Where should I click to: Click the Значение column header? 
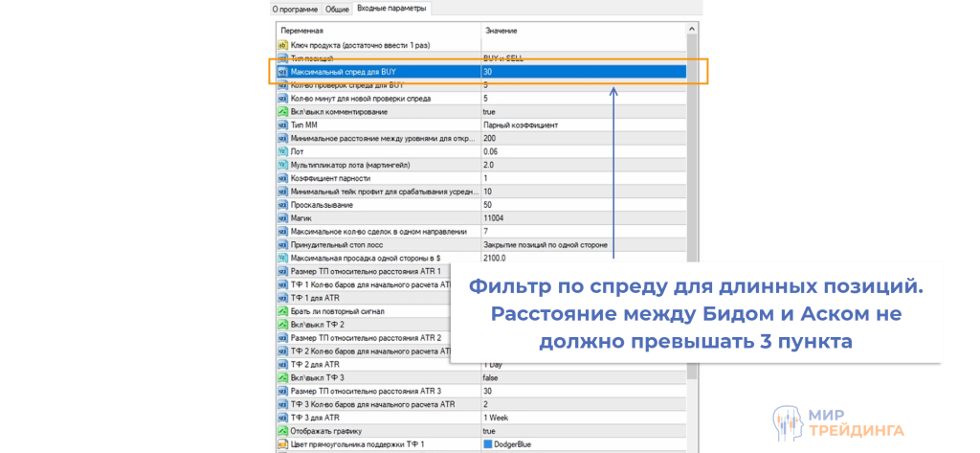pyautogui.click(x=501, y=31)
